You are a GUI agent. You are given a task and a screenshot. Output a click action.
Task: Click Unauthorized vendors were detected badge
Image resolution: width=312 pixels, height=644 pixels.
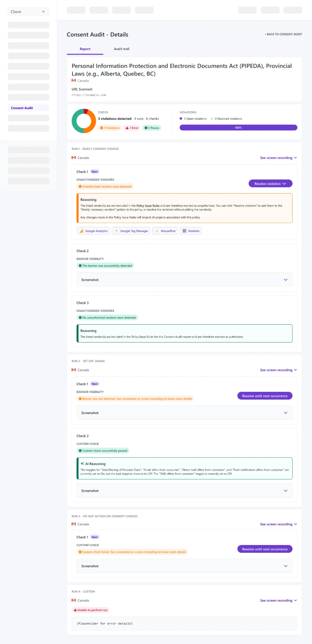105,186
